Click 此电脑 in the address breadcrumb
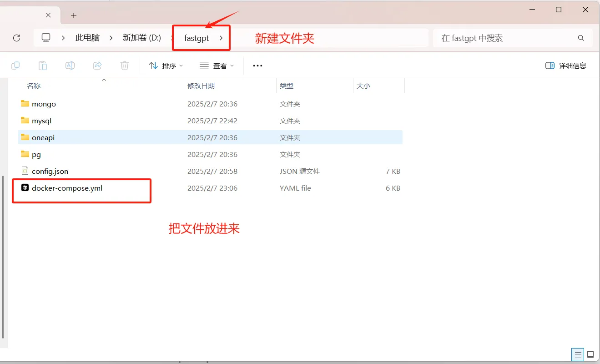This screenshot has width=600, height=364. tap(87, 38)
